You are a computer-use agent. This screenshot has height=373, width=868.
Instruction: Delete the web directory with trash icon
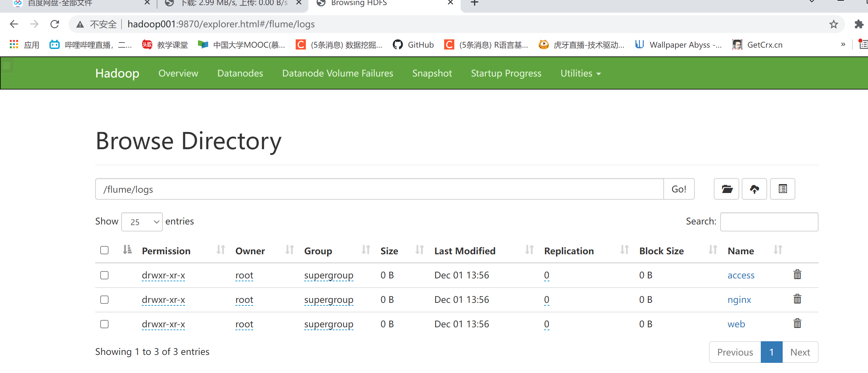(797, 324)
